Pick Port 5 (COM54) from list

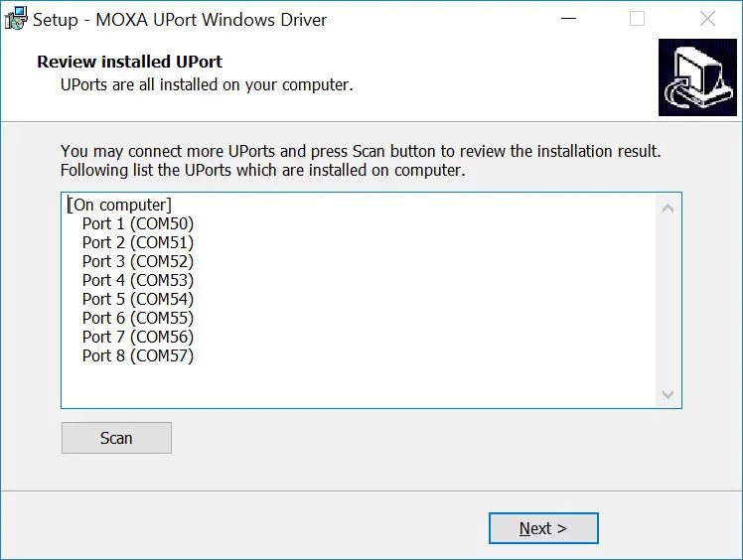coord(137,299)
